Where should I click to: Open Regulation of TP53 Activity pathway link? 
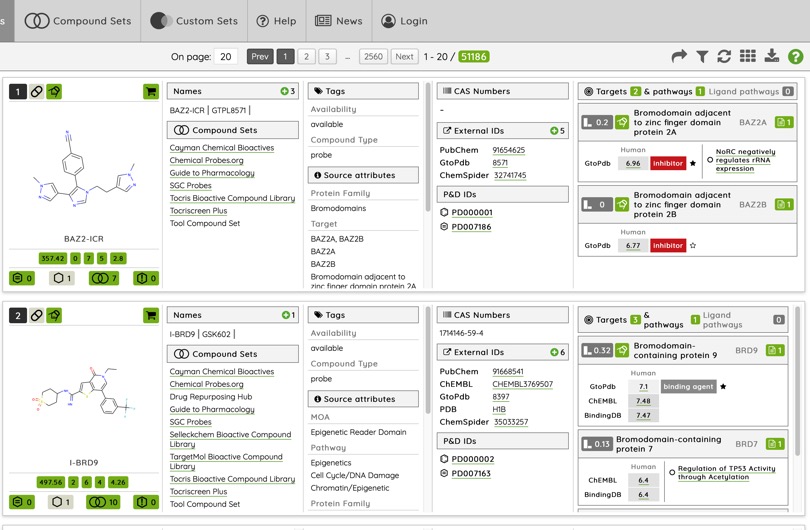(x=726, y=472)
